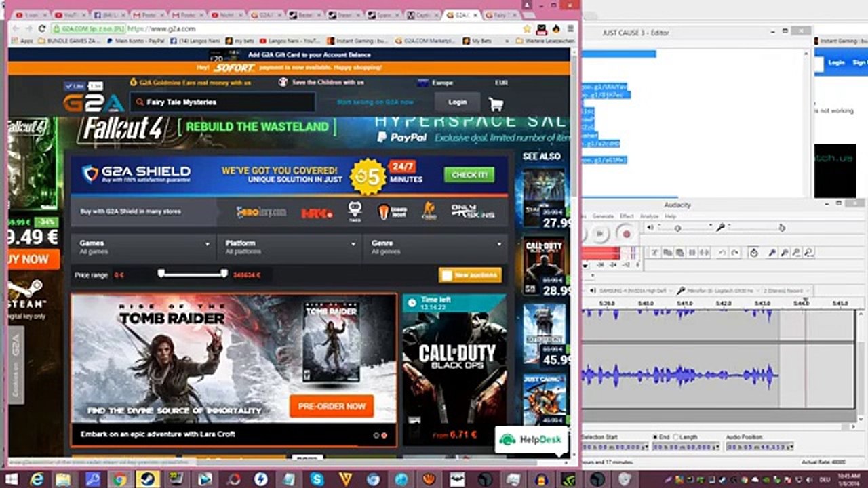Open the HelpDesk chat widget

[531, 440]
